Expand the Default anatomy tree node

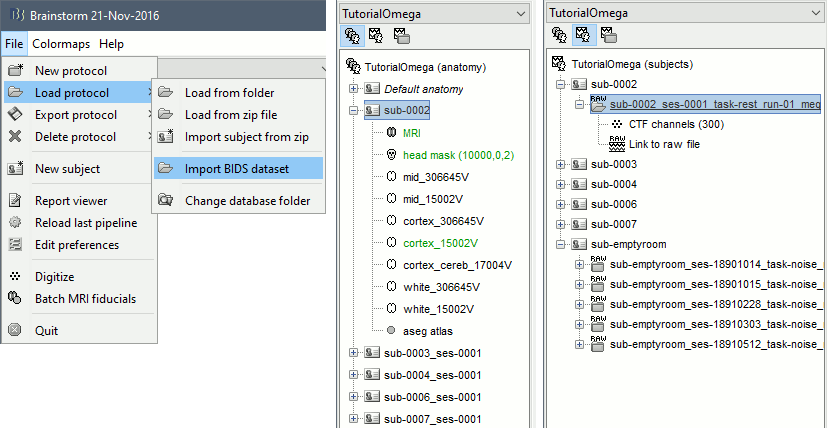[353, 89]
